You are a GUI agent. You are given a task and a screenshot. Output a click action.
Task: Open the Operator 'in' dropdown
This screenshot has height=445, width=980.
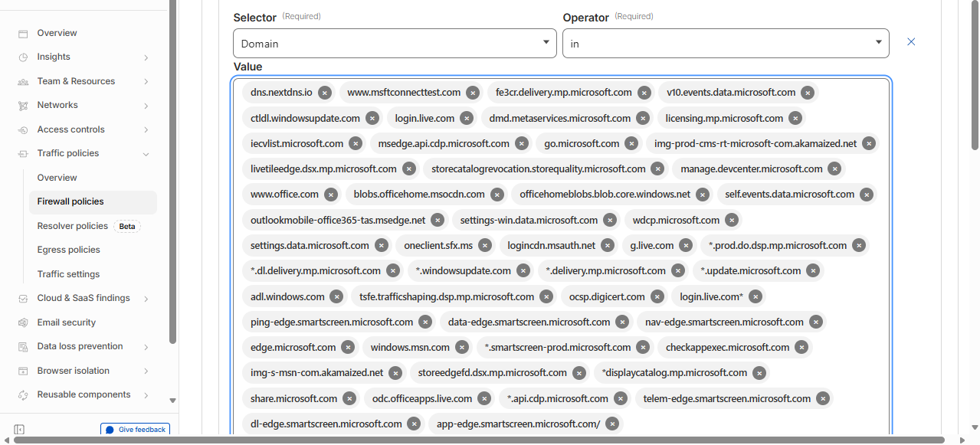coord(726,44)
